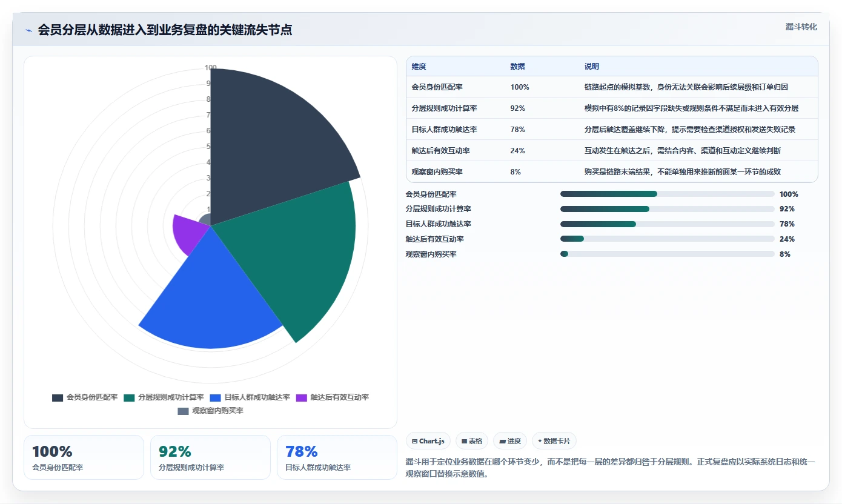Open the 78% 目标人群成功触达率 stat card

click(x=337, y=457)
